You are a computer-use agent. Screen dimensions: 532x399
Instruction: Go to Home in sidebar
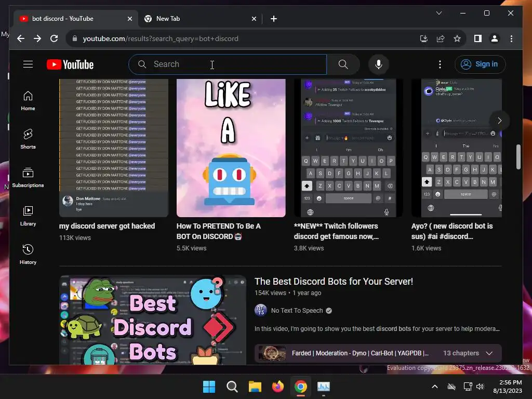click(28, 101)
